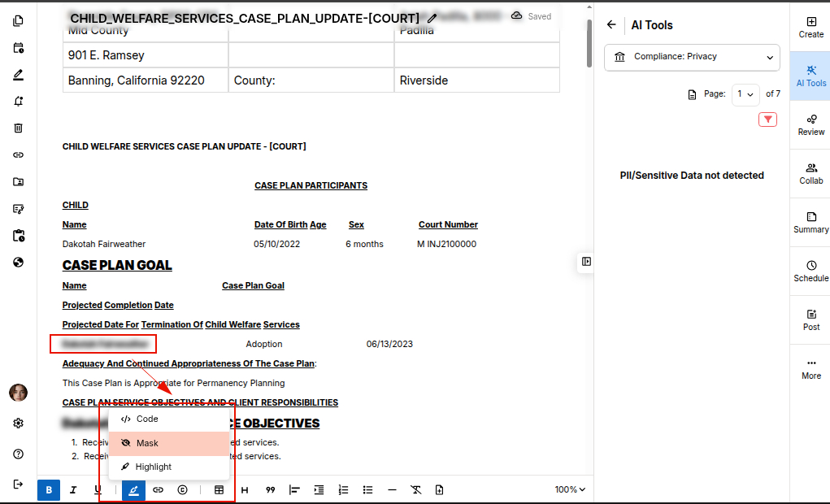
Task: Click the back arrow beside AI Tools
Action: point(611,25)
